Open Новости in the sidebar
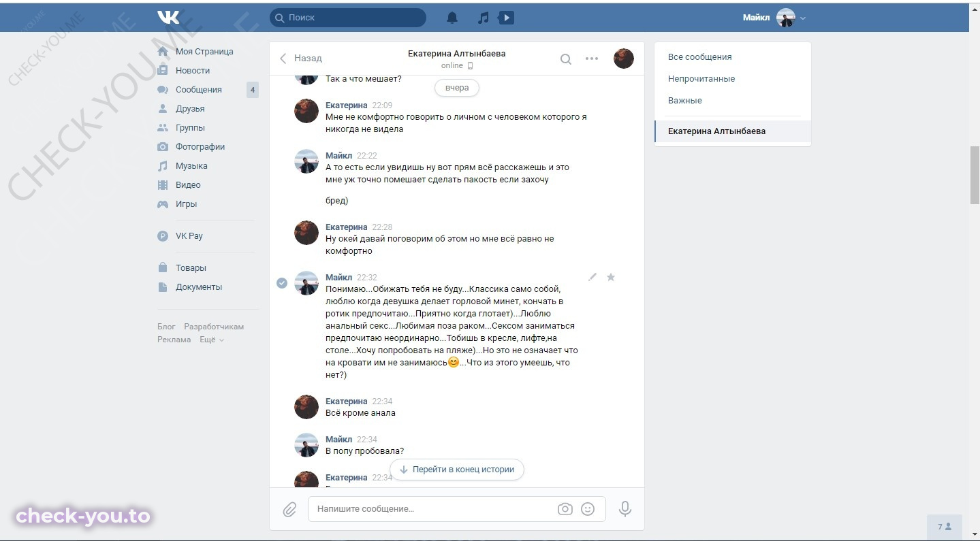Screen dimensions: 980x541 (193, 71)
